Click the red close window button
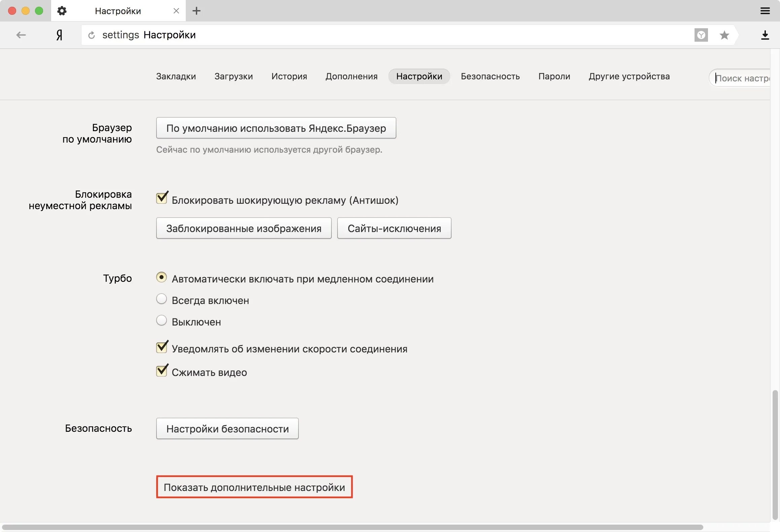This screenshot has width=780, height=532. 12,11
